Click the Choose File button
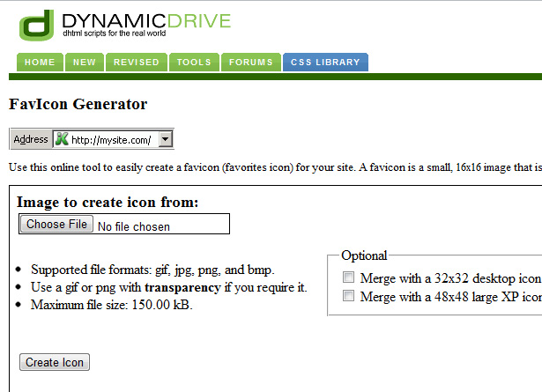The height and width of the screenshot is (392, 542). click(x=56, y=224)
